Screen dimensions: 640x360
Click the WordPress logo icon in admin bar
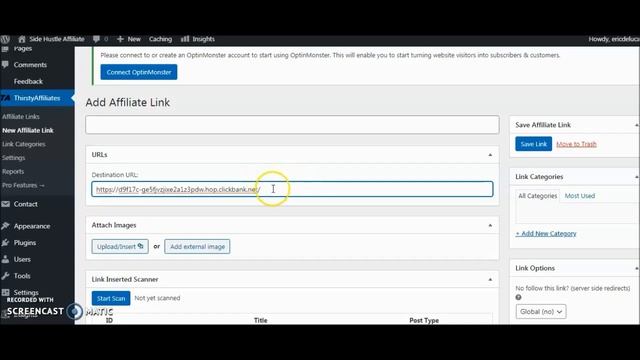coord(5,39)
